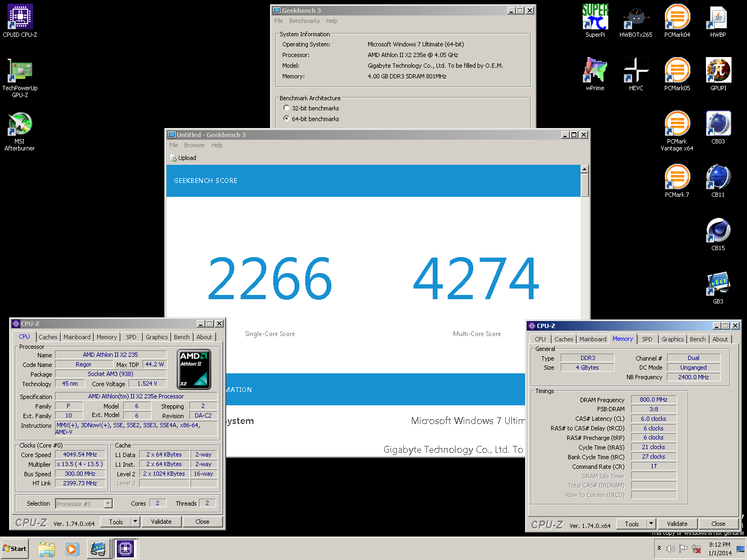Open HWBOTx265 desktop shortcut
747x560 pixels.
tap(635, 21)
